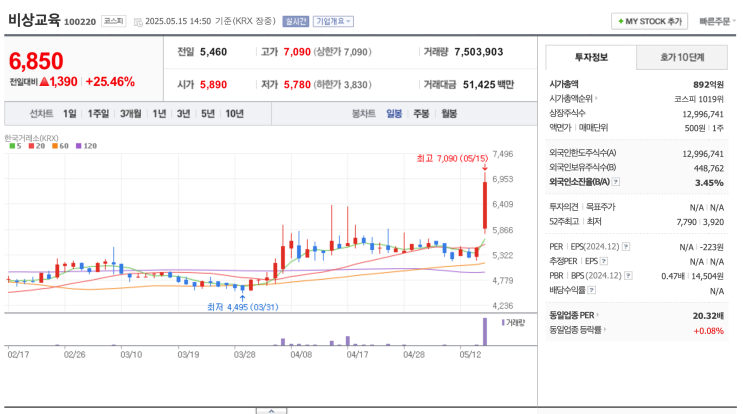The height and width of the screenshot is (414, 743).
Task: Toggle the 실시간 real-time badge
Action: point(296,21)
